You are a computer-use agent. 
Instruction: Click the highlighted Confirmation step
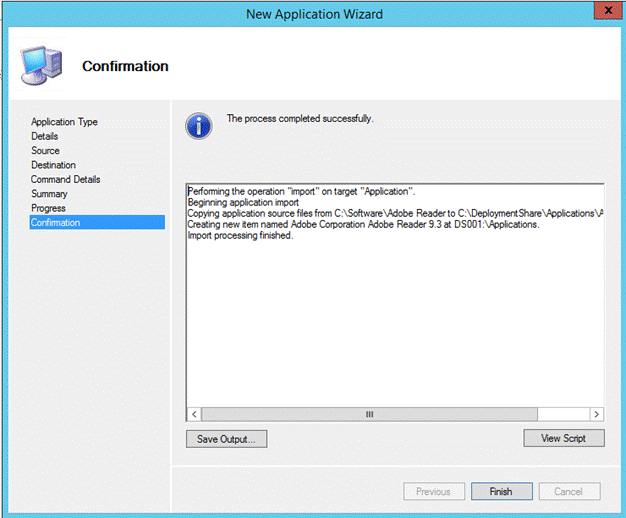click(55, 223)
